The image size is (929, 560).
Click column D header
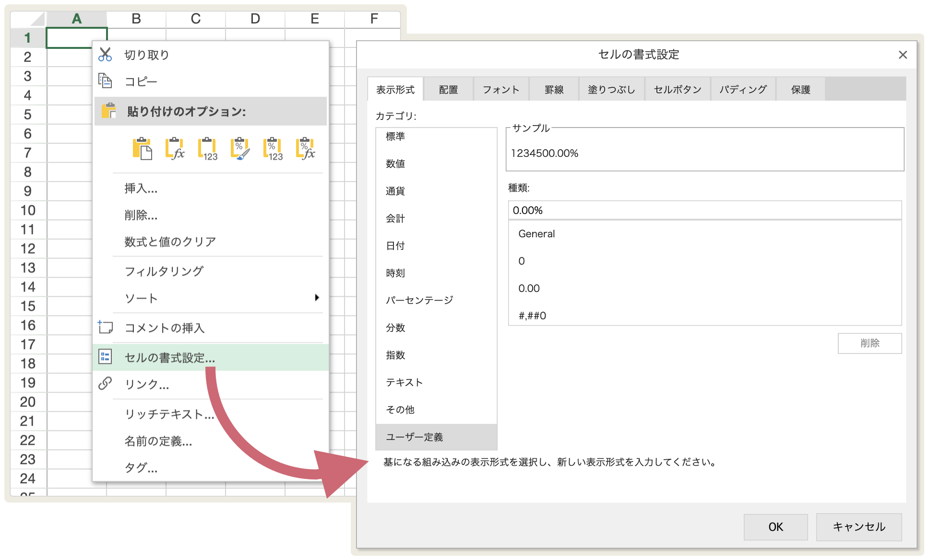click(x=255, y=19)
